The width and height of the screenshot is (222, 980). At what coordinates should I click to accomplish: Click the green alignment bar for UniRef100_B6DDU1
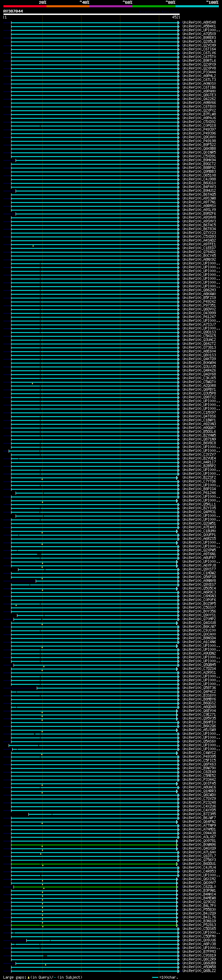[94, 864]
